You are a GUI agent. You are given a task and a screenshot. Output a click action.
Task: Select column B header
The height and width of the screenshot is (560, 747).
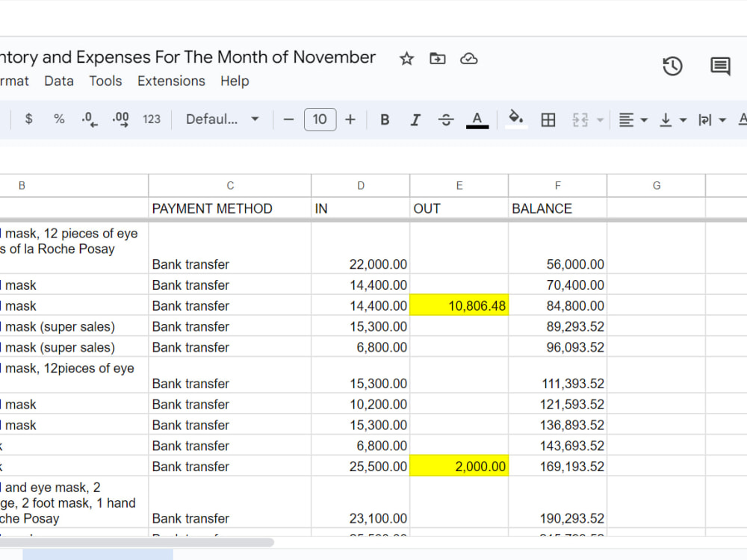(x=74, y=186)
